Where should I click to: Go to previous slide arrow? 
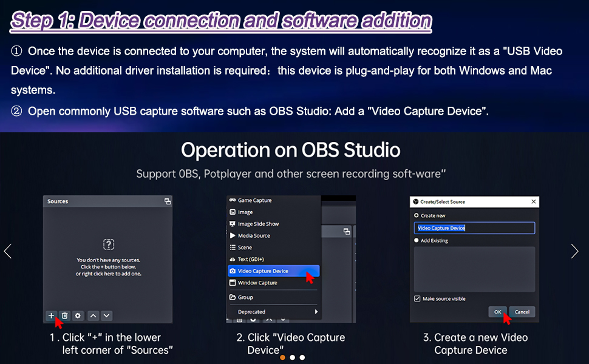coord(8,251)
